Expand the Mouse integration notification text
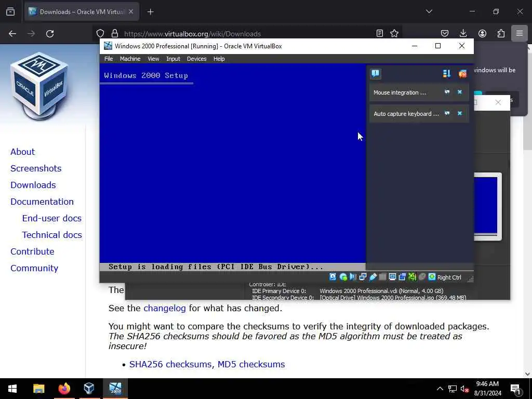This screenshot has width=532, height=399. 400,92
